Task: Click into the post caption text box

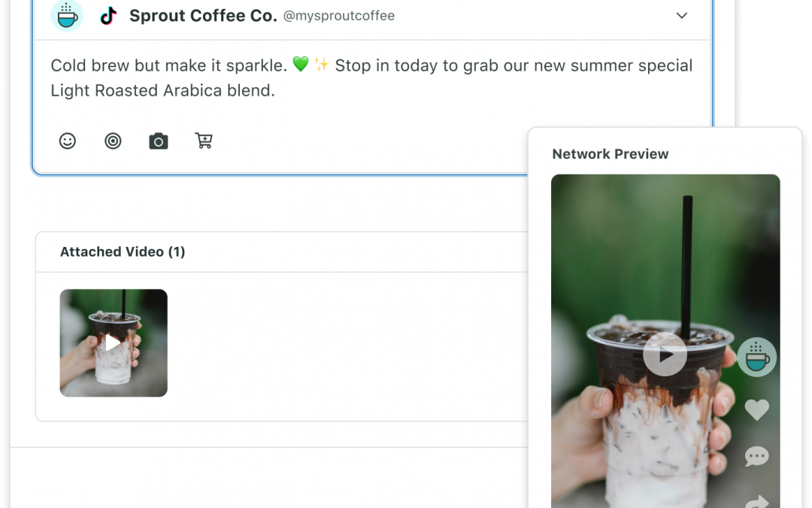Action: pos(371,78)
